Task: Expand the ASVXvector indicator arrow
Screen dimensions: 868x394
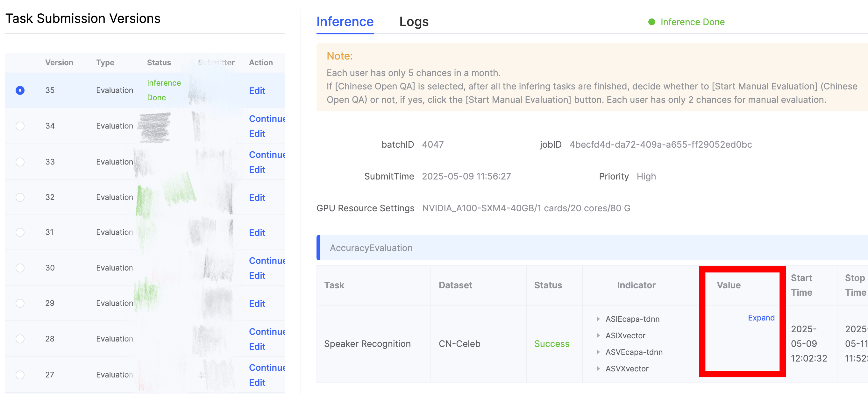Action: [x=598, y=368]
